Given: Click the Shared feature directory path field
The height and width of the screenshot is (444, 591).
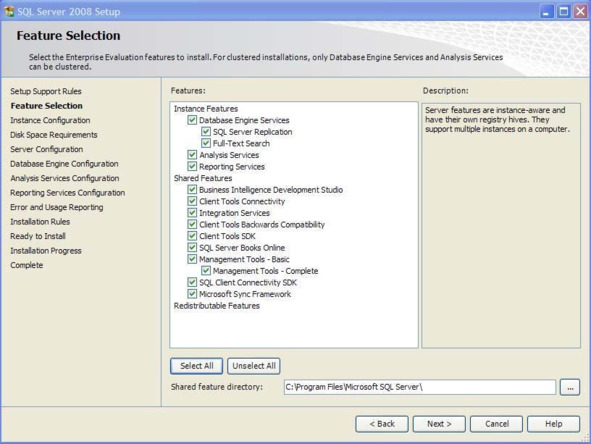Looking at the screenshot, I should (420, 387).
